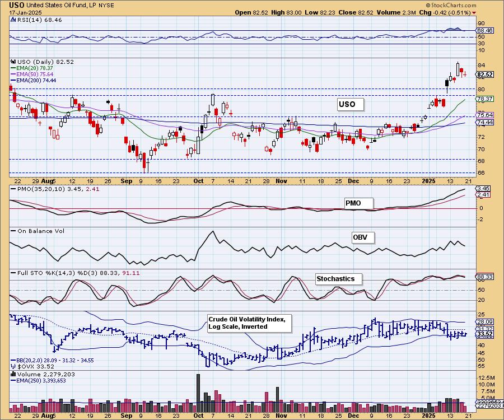Screen dimensions: 504x420
Task: Click the 'EMA(200) 74.44' legend text
Action: [36, 80]
